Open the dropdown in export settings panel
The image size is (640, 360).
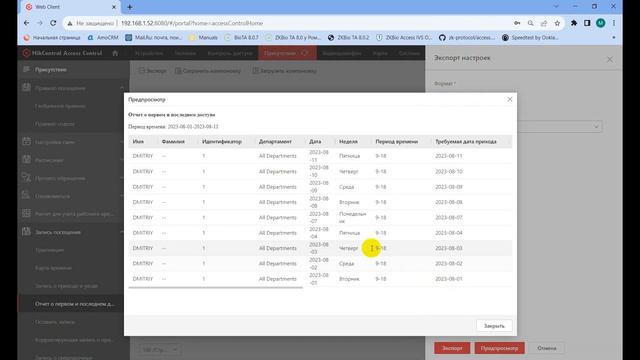tap(559, 127)
